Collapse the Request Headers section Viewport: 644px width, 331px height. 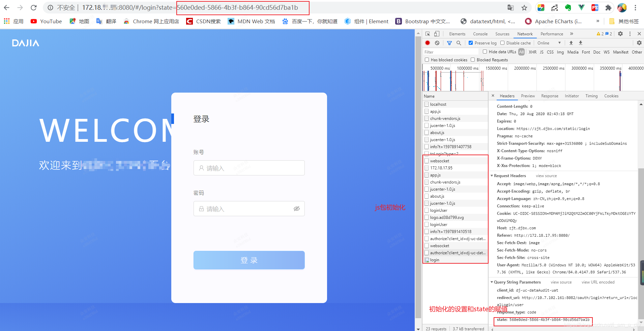click(x=492, y=175)
